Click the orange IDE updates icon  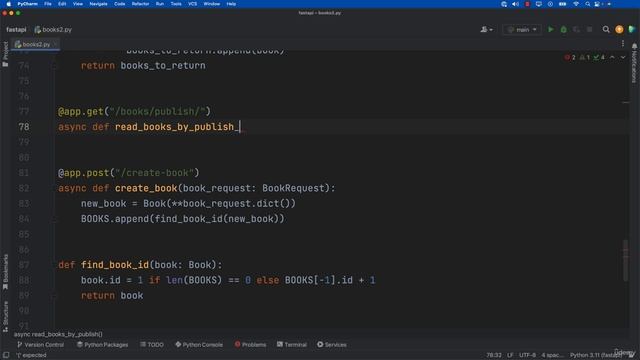point(619,29)
